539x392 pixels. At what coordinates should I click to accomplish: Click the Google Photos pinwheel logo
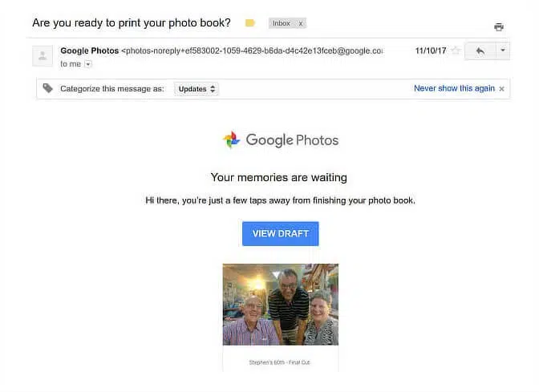point(231,140)
